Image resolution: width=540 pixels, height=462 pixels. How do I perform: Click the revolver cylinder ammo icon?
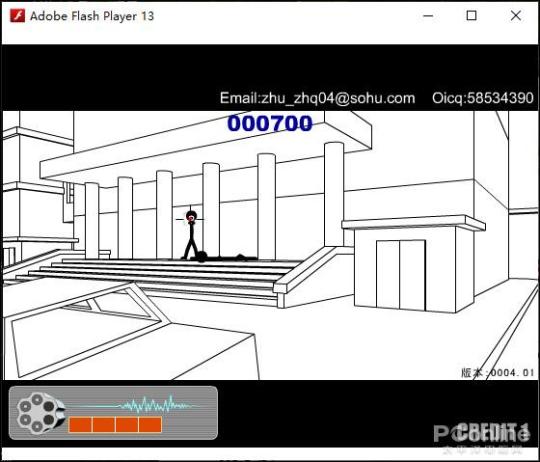[41, 413]
